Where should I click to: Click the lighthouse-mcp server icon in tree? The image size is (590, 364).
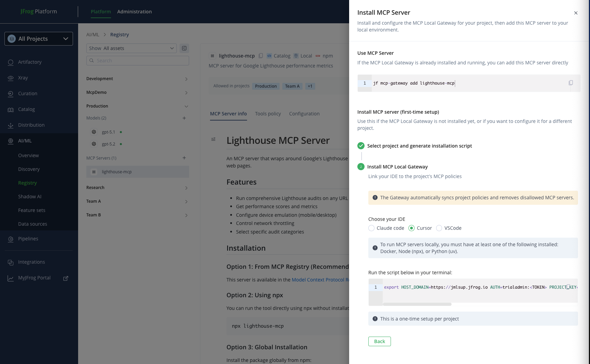point(94,172)
